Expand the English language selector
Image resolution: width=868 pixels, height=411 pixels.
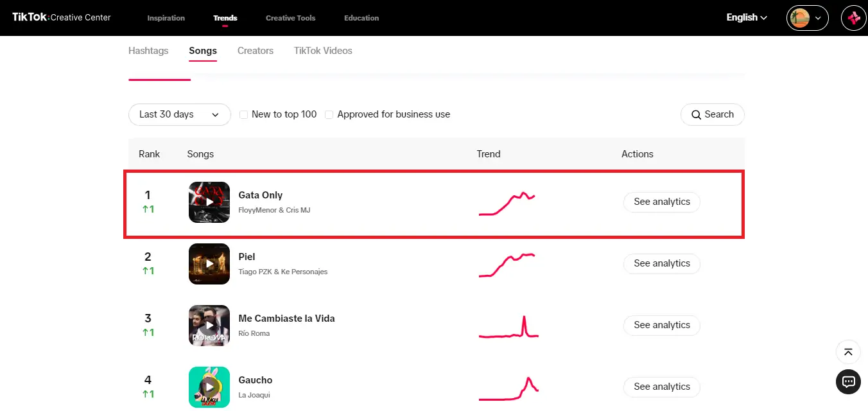pos(747,18)
